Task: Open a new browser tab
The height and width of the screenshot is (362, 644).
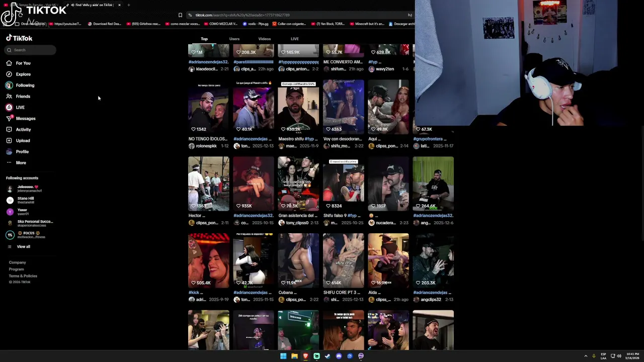Action: [128, 5]
